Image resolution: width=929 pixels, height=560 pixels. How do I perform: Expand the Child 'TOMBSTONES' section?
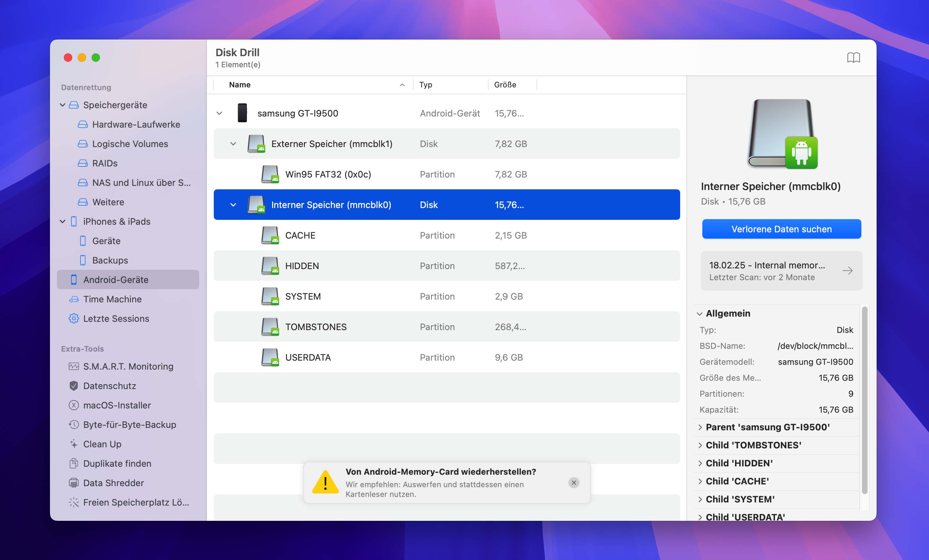tap(700, 445)
